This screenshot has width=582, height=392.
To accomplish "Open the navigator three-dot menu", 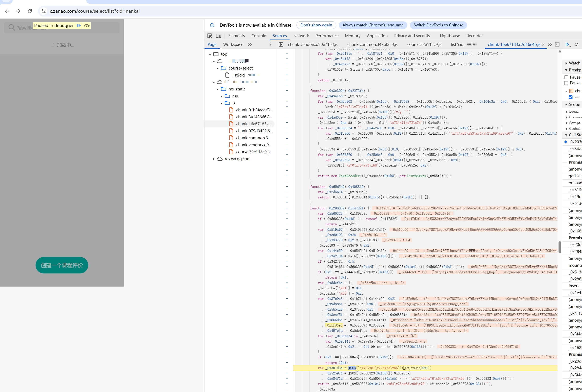I will click(x=271, y=45).
